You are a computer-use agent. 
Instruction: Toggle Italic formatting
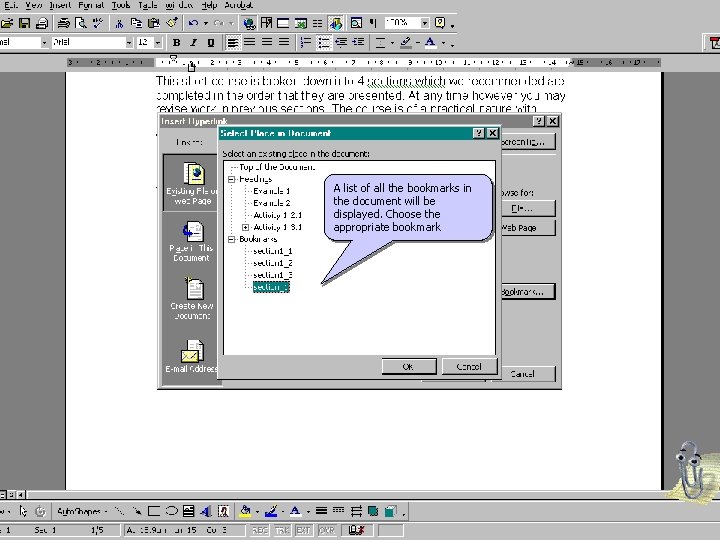tap(193, 43)
